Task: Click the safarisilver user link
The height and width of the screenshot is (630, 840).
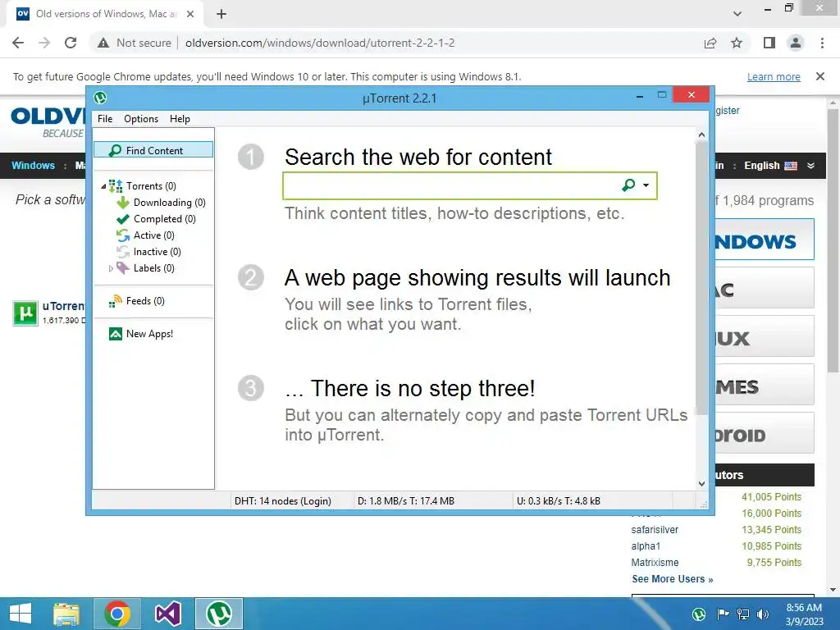Action: [655, 530]
